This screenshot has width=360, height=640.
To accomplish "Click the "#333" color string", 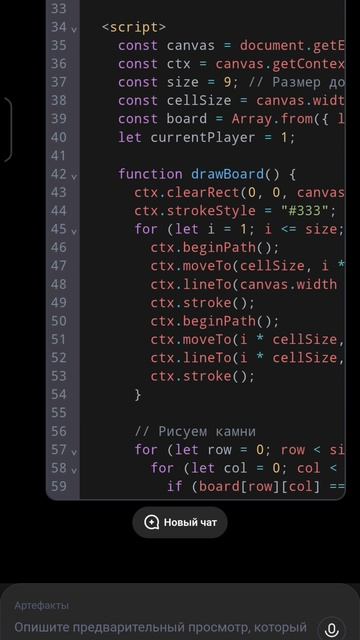I will (300, 211).
